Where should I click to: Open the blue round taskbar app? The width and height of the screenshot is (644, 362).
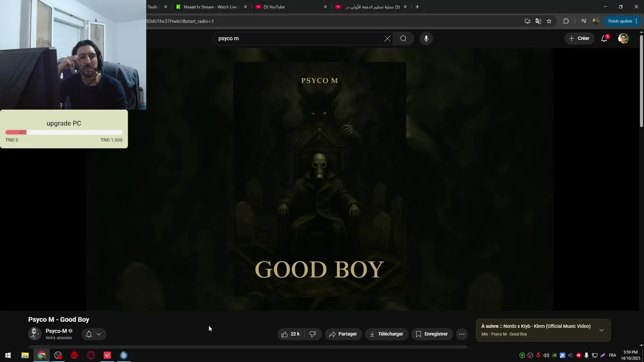tap(124, 355)
